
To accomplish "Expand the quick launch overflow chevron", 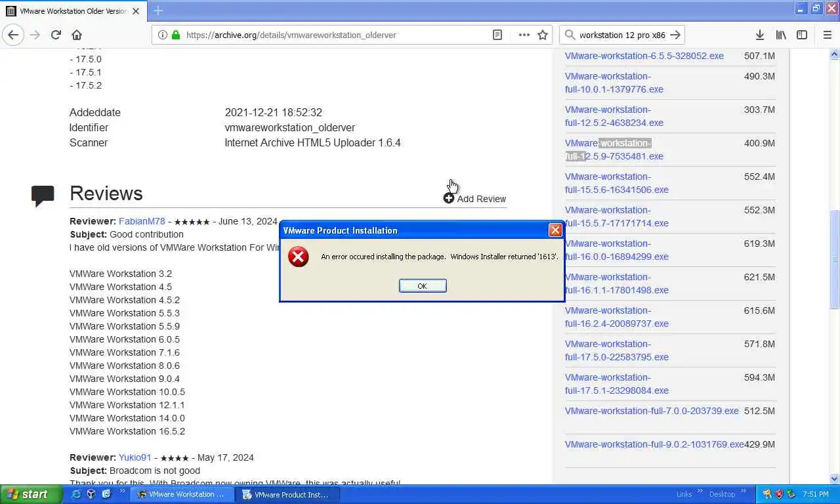I will coord(123,492).
